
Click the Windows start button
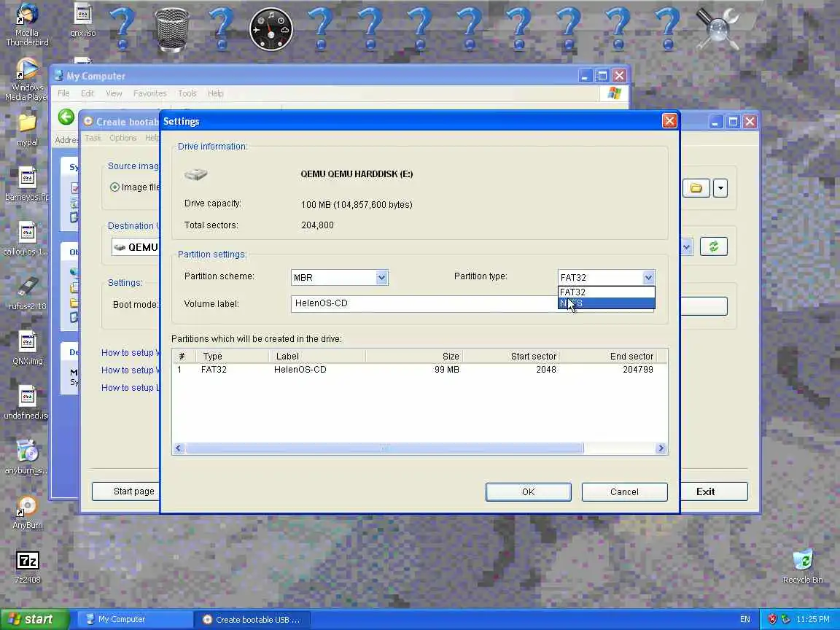coord(35,619)
